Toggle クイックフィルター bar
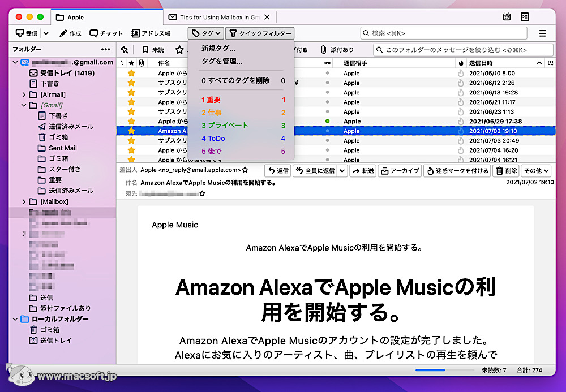Screen dimensions: 566x392 point(260,33)
